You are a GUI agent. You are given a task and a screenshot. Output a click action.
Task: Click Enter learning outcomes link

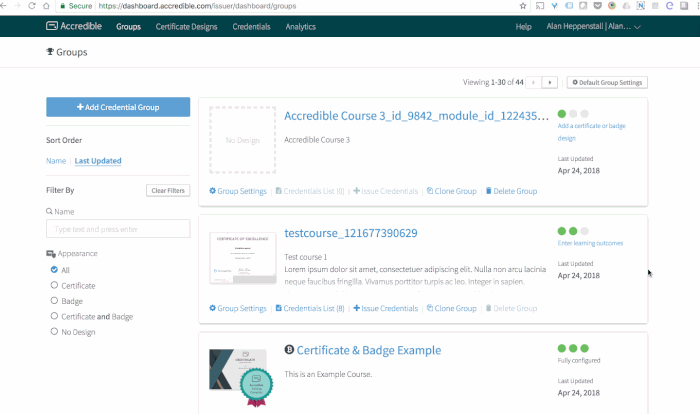coord(590,243)
